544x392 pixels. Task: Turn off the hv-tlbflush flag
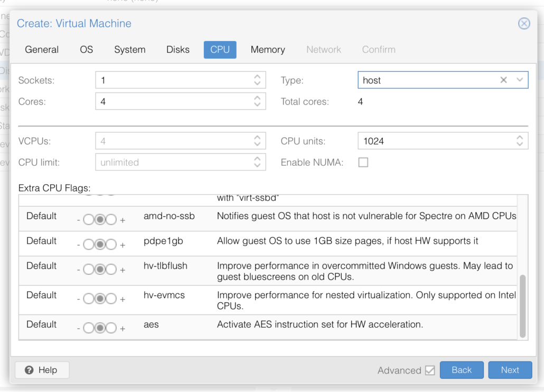[88, 270]
